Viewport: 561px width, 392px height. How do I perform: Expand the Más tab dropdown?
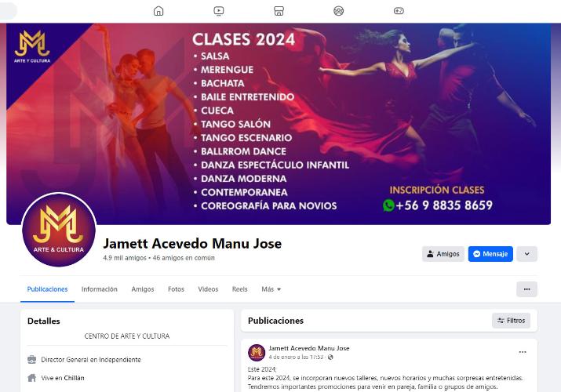[271, 289]
